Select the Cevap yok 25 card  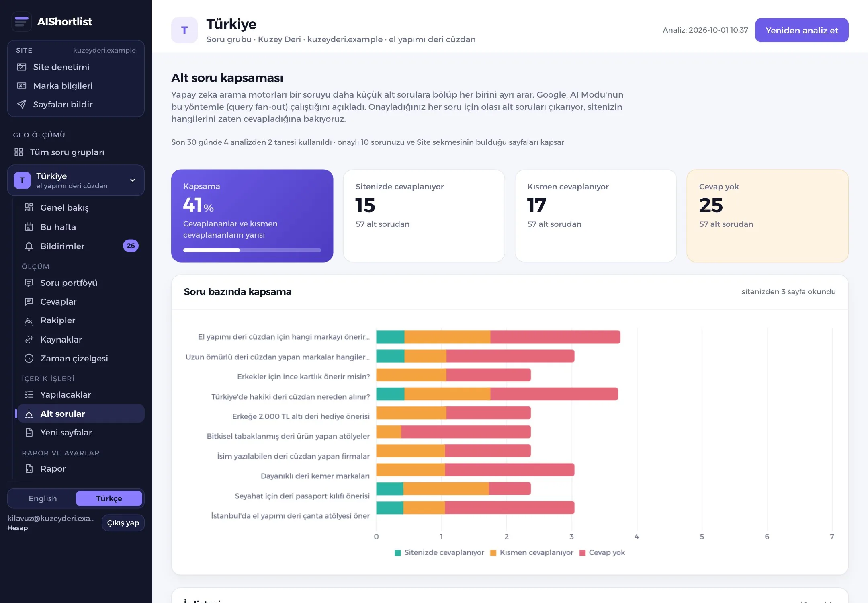click(767, 216)
